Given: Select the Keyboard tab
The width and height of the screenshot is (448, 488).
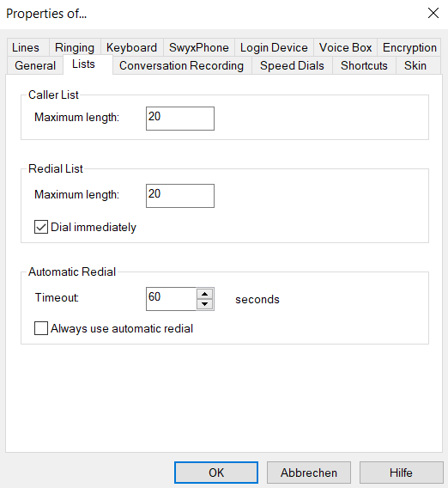Looking at the screenshot, I should point(132,47).
